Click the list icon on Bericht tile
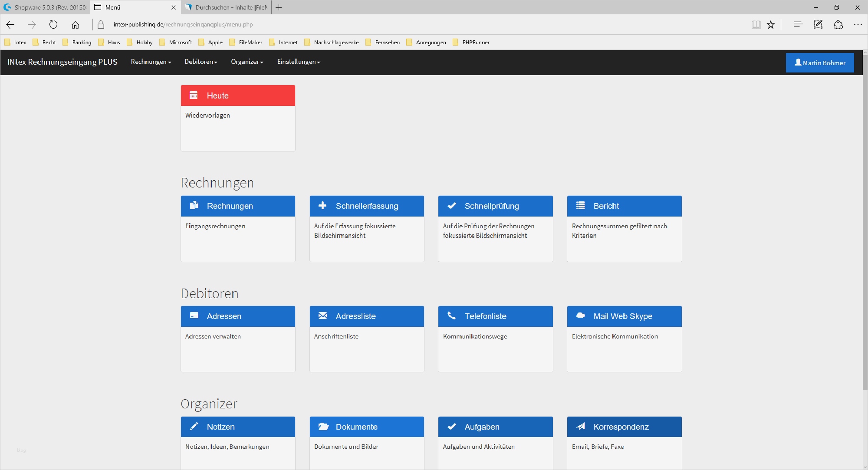Viewport: 868px width, 470px height. (580, 206)
